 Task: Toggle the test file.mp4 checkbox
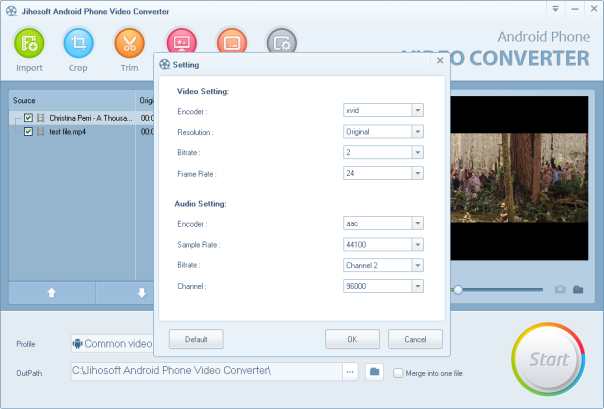[x=28, y=131]
